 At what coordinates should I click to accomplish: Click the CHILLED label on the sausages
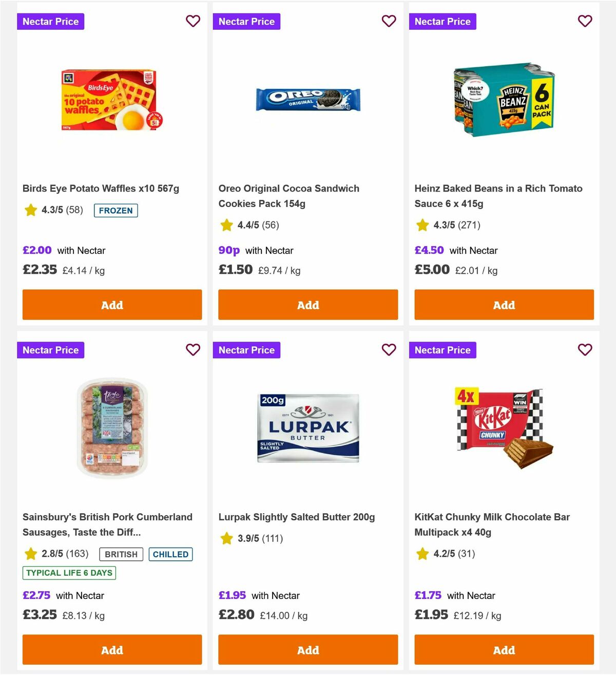tap(170, 554)
